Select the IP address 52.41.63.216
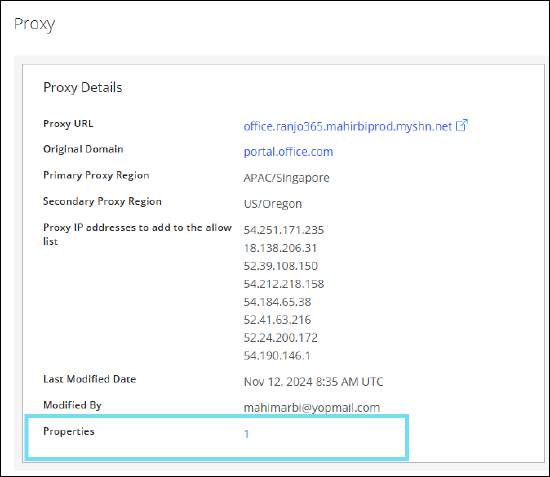The width and height of the screenshot is (550, 477). 277,320
